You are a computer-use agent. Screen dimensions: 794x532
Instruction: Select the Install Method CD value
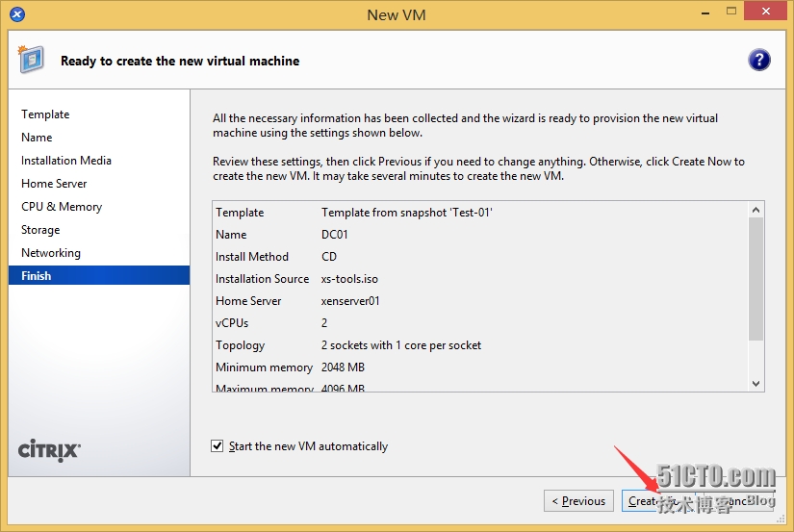click(328, 257)
